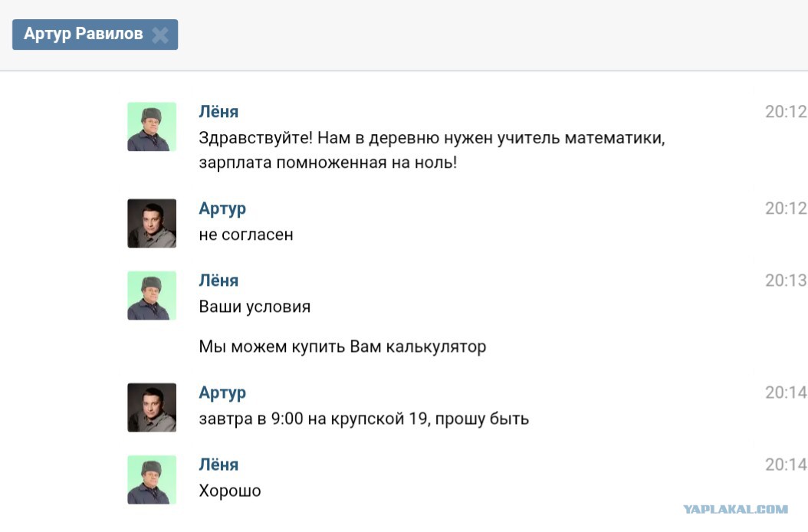Click Лёня's avatar next to 'Ваши условия'

[152, 295]
